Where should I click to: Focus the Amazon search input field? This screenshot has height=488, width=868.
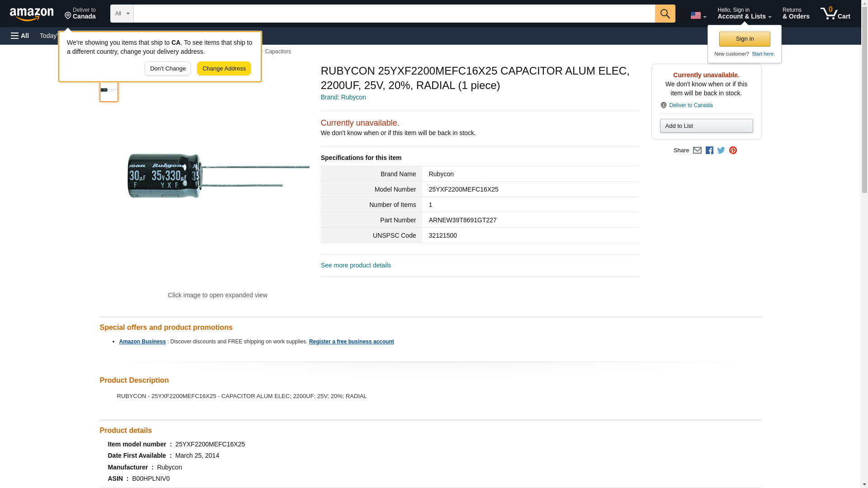point(394,14)
